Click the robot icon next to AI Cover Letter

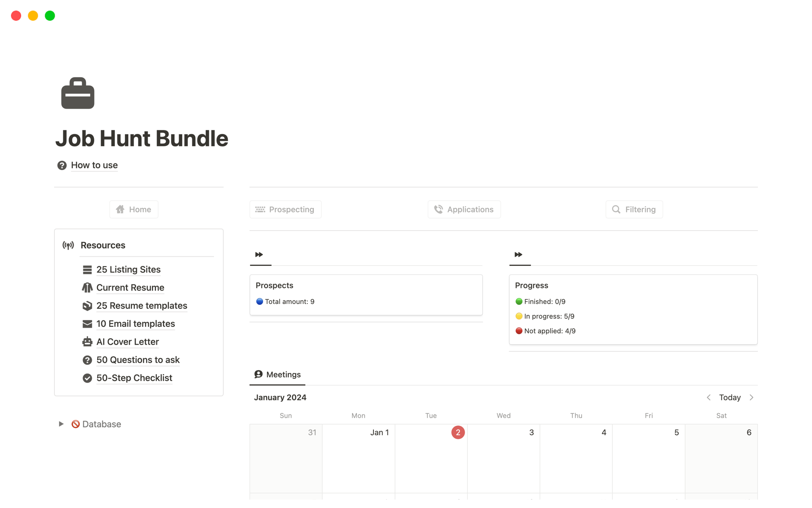pyautogui.click(x=87, y=342)
